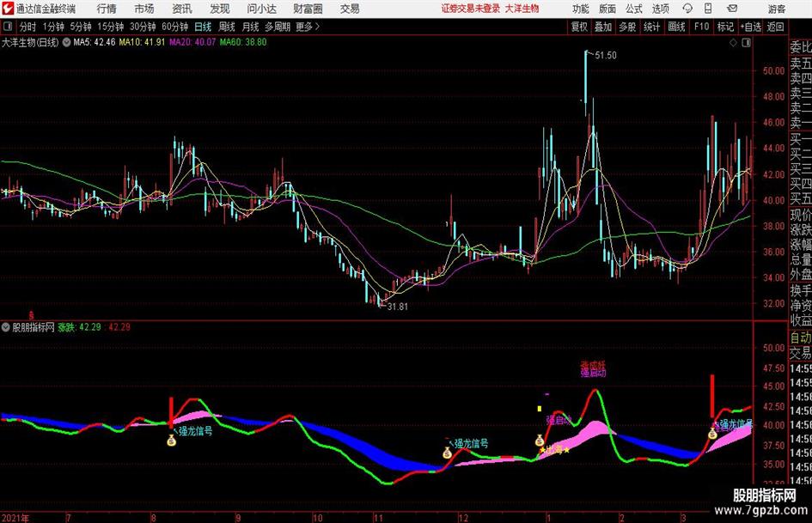
Task: Switch to 分时 intraday view
Action: pyautogui.click(x=28, y=27)
